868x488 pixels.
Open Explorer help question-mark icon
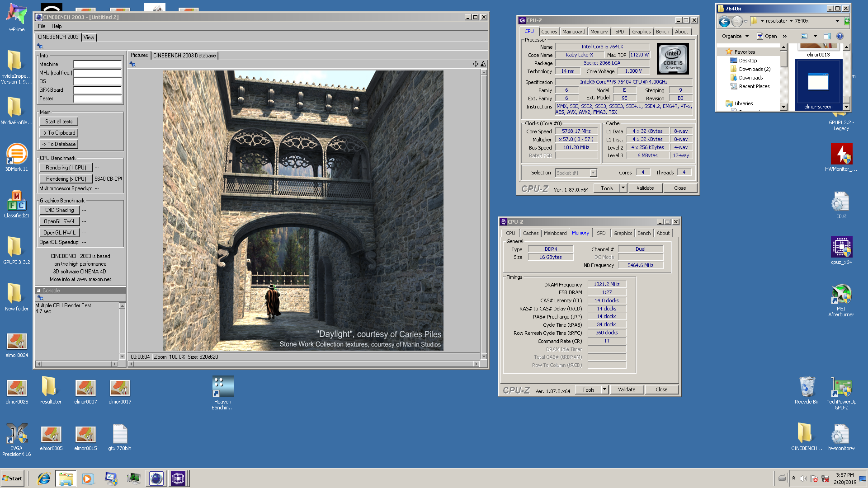tap(840, 36)
